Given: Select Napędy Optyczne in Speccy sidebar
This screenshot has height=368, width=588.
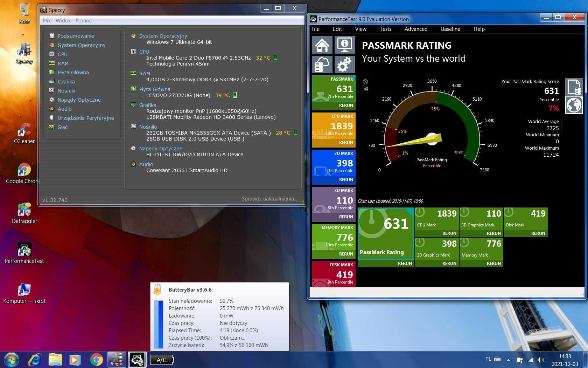Looking at the screenshot, I should click(x=79, y=100).
